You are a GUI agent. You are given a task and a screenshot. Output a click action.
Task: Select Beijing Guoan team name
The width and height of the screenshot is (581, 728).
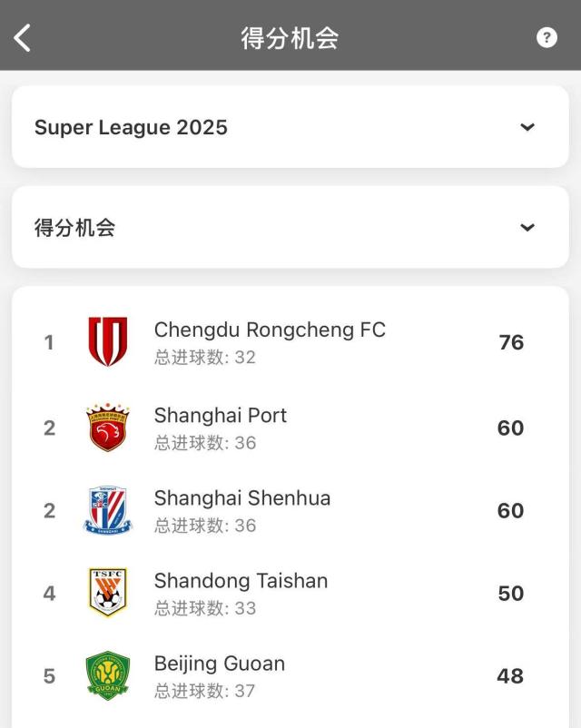click(x=220, y=664)
